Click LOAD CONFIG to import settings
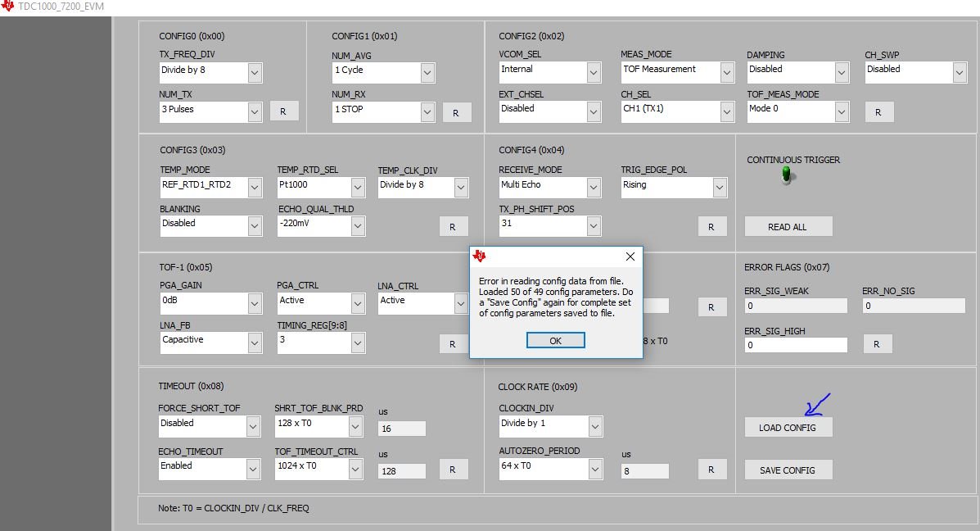Image resolution: width=980 pixels, height=531 pixels. pos(788,427)
